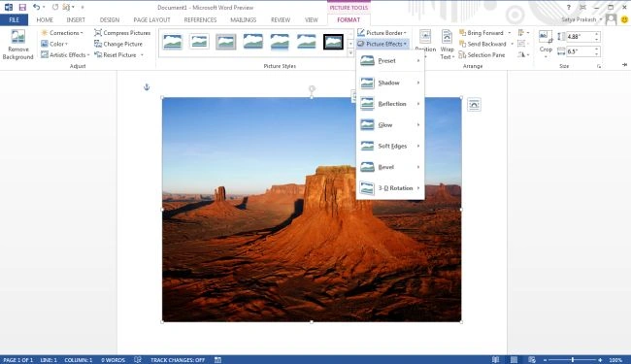
Task: Click the Undo icon
Action: [36, 7]
